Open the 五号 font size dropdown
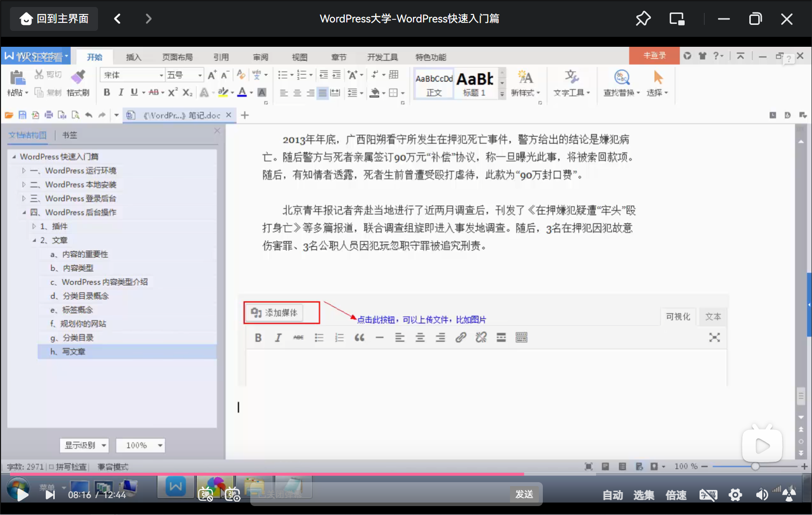Image resolution: width=812 pixels, height=515 pixels. click(200, 75)
